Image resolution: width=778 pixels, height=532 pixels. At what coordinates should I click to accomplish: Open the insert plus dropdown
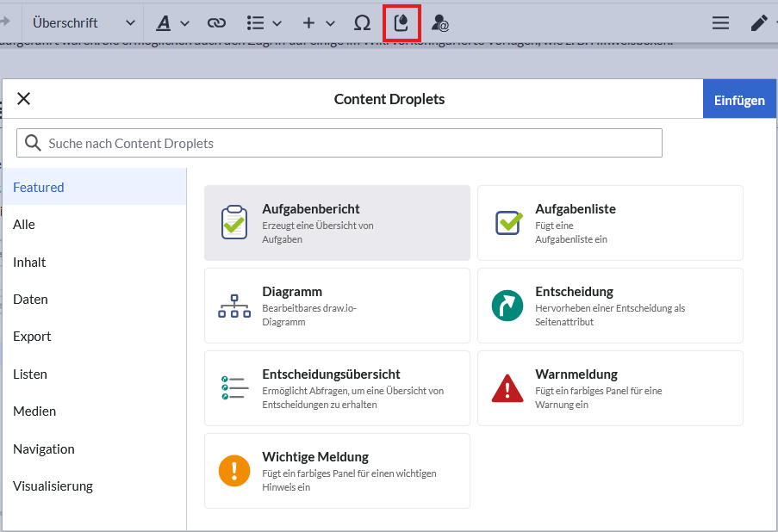(318, 23)
